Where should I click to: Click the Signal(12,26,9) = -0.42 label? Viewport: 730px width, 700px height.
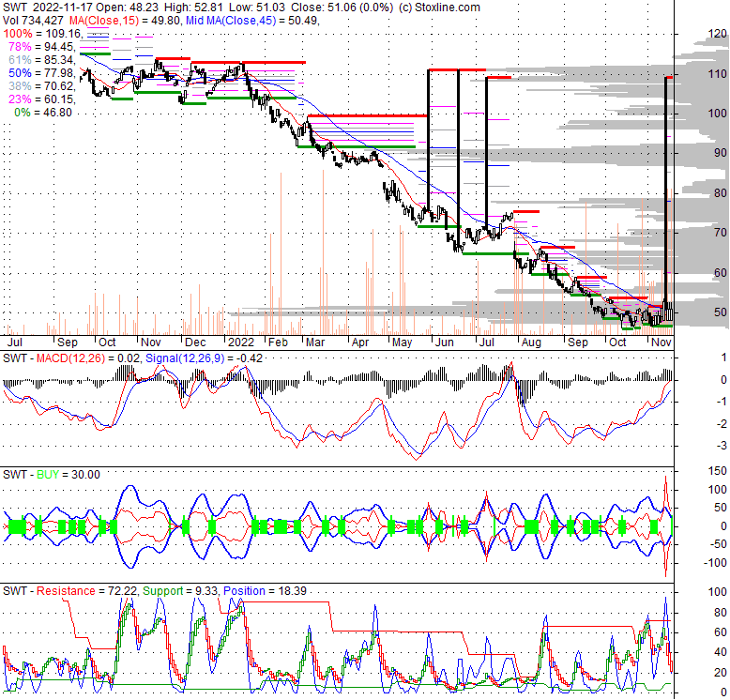point(204,358)
